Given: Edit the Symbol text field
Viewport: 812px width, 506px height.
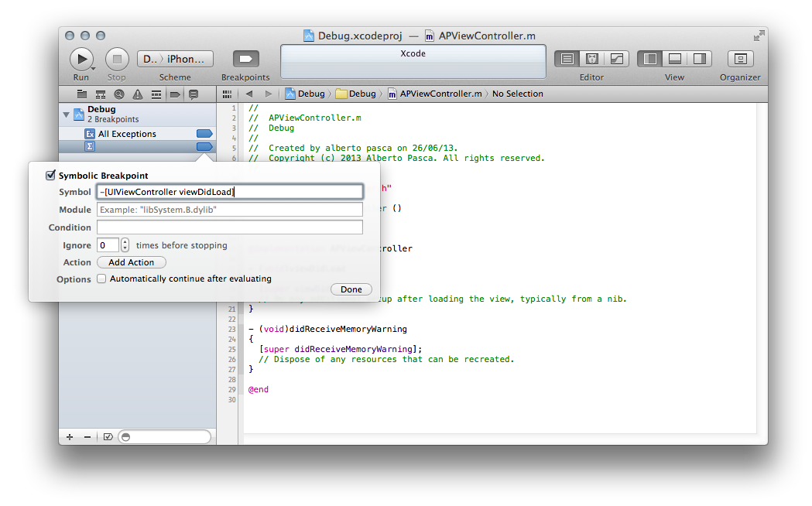Looking at the screenshot, I should point(230,192).
